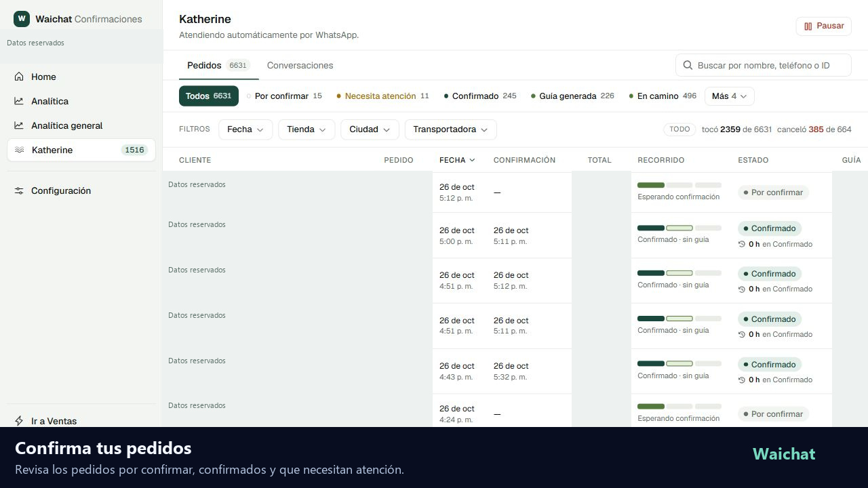868x488 pixels.
Task: Click confirmation time 5:32 p. m.
Action: pos(510,377)
